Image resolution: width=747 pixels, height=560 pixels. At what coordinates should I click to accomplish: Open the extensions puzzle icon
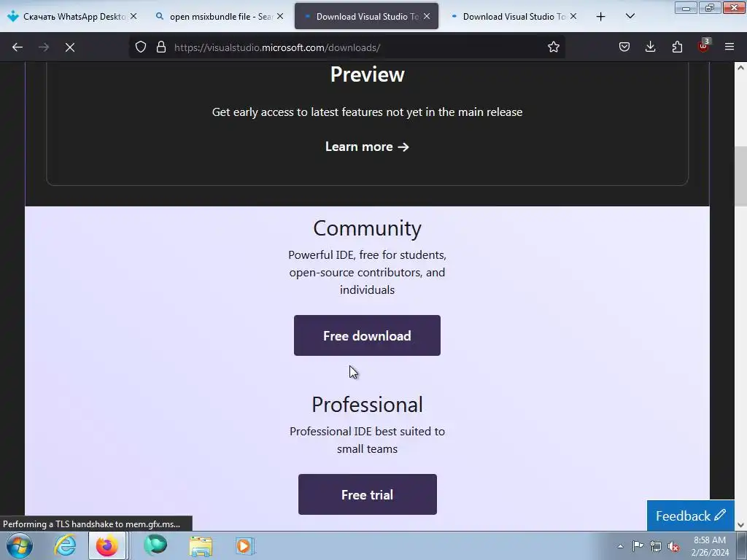pyautogui.click(x=677, y=47)
